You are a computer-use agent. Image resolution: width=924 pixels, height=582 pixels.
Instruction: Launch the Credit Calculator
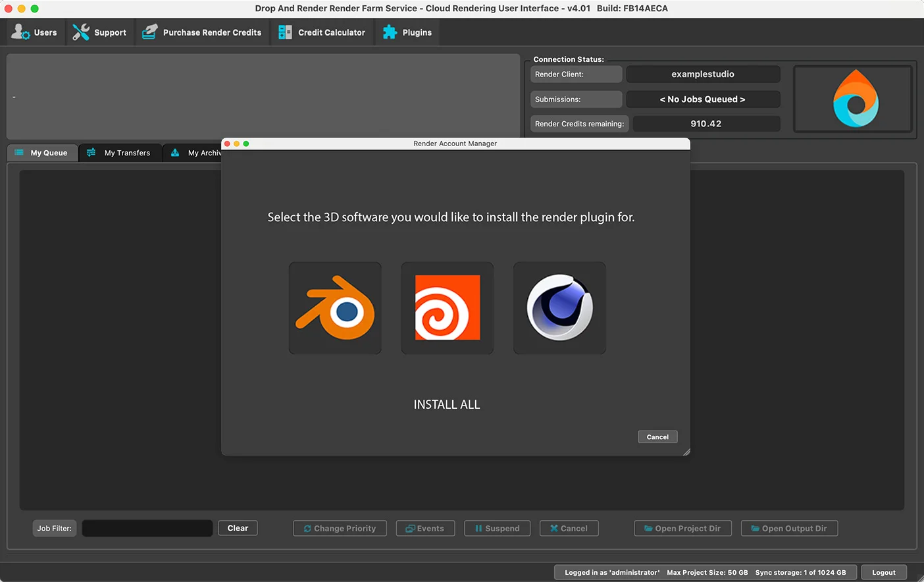322,32
